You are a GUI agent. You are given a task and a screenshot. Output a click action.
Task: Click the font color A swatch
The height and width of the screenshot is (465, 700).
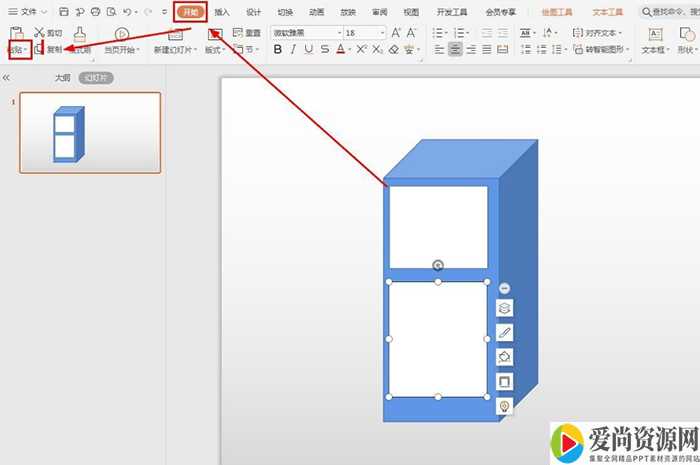tap(340, 49)
